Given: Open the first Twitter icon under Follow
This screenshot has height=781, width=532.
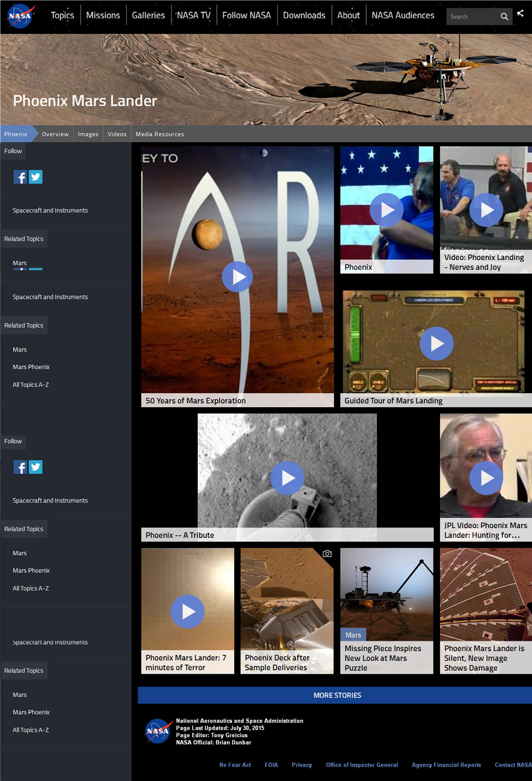Looking at the screenshot, I should (36, 177).
